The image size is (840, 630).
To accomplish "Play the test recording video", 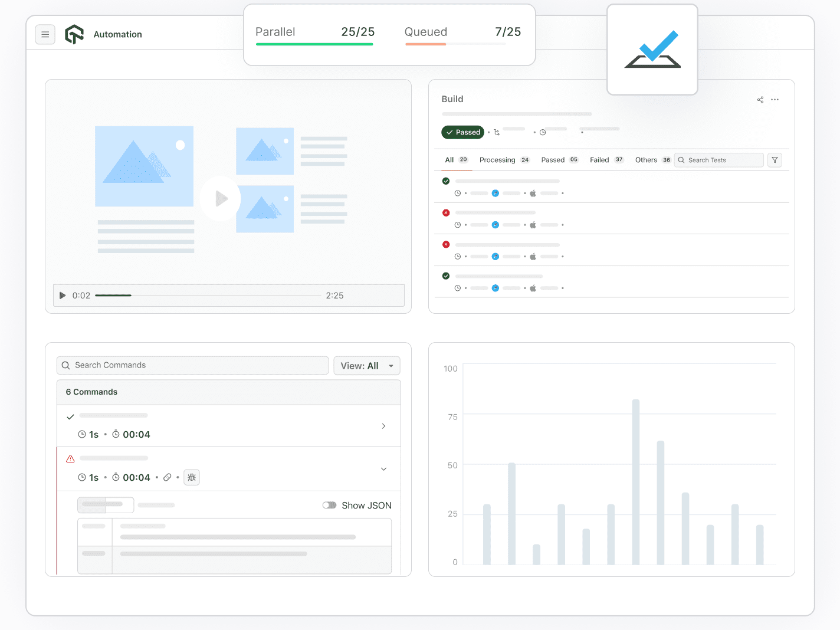I will pos(220,199).
